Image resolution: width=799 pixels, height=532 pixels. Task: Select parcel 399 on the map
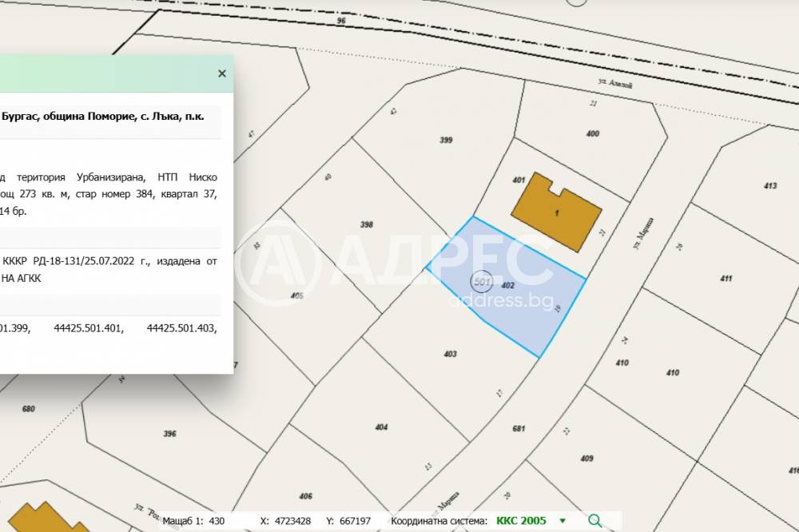pos(446,141)
